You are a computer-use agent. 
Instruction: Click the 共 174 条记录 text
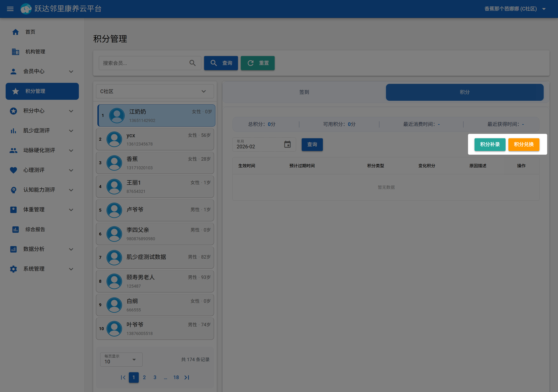195,360
